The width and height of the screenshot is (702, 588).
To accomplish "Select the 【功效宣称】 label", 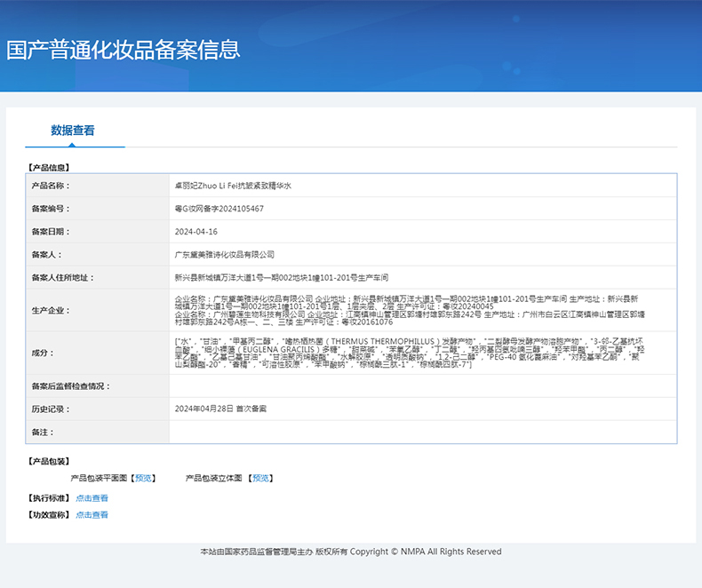I will tap(49, 514).
